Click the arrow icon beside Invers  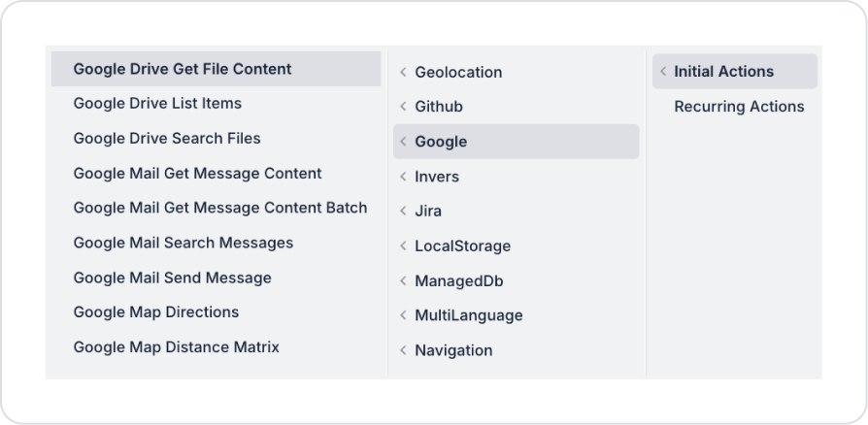click(x=403, y=177)
